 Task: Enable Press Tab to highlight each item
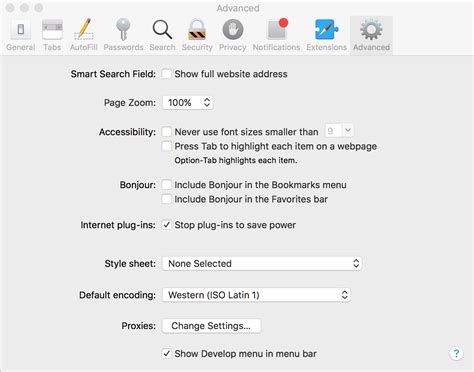click(167, 146)
